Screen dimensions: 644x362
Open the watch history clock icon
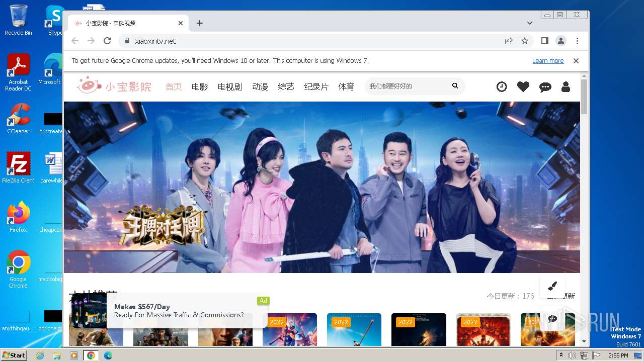point(502,86)
